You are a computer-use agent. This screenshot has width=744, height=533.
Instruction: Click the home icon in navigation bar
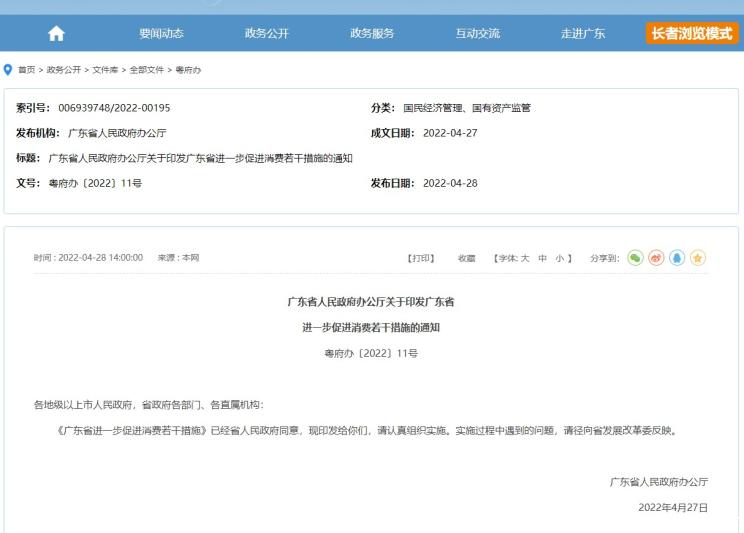click(56, 33)
